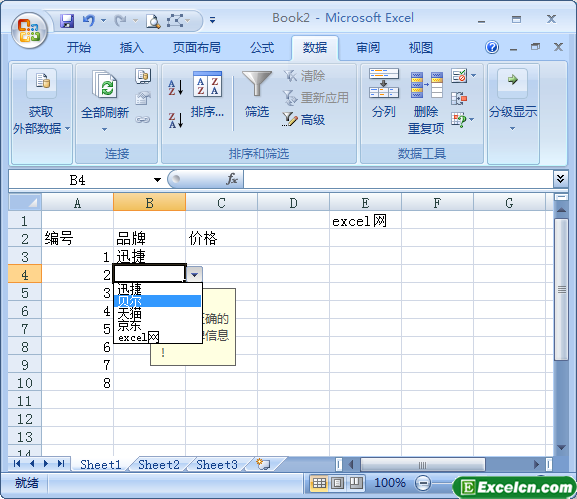Image resolution: width=577 pixels, height=499 pixels.
Task: Click the Name Box showing B4
Action: [x=79, y=180]
